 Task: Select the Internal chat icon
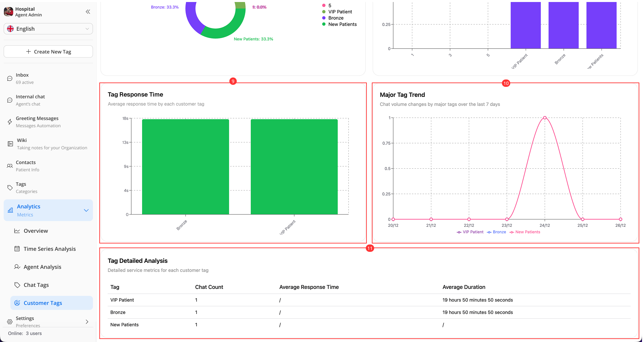(9, 100)
